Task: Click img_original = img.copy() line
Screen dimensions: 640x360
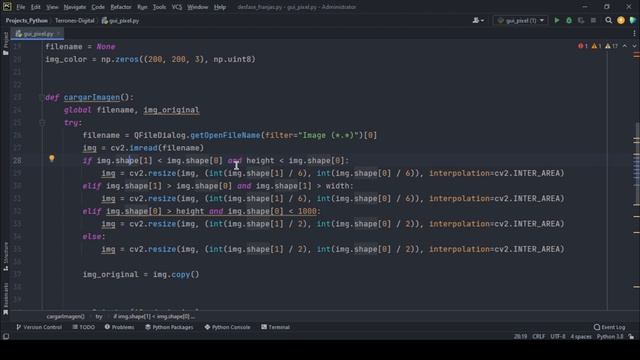Action: [x=141, y=274]
